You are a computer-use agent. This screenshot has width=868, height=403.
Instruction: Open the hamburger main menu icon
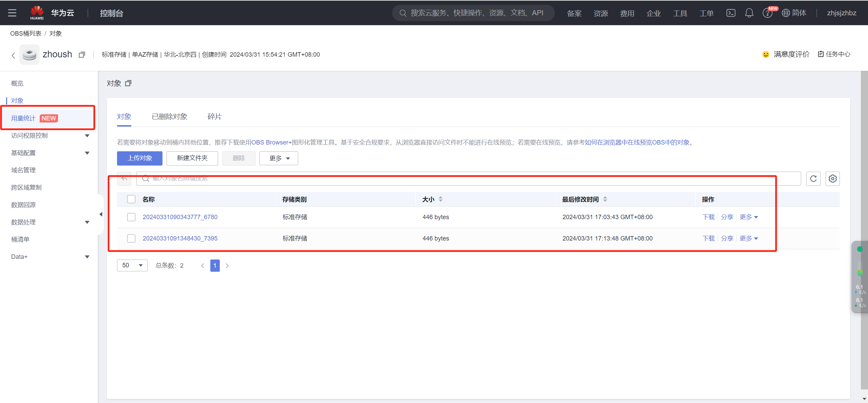pos(12,13)
